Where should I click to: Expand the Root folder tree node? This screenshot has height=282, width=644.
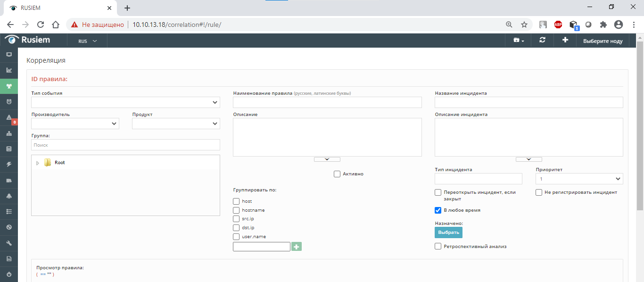[x=38, y=163]
